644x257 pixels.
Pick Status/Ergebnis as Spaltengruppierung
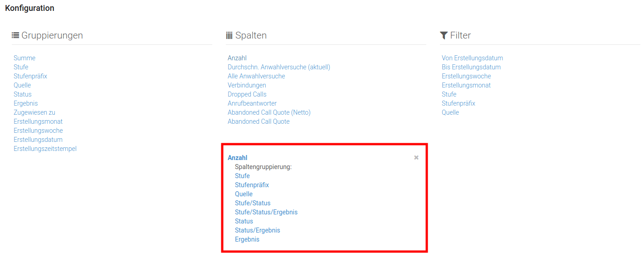click(258, 230)
